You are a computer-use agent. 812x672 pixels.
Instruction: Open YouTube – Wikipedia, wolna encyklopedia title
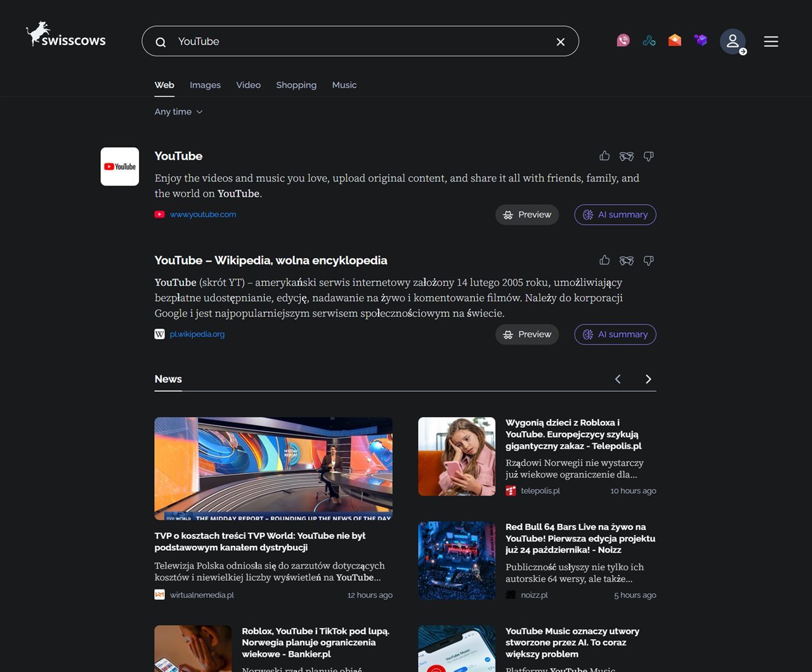[x=271, y=260]
